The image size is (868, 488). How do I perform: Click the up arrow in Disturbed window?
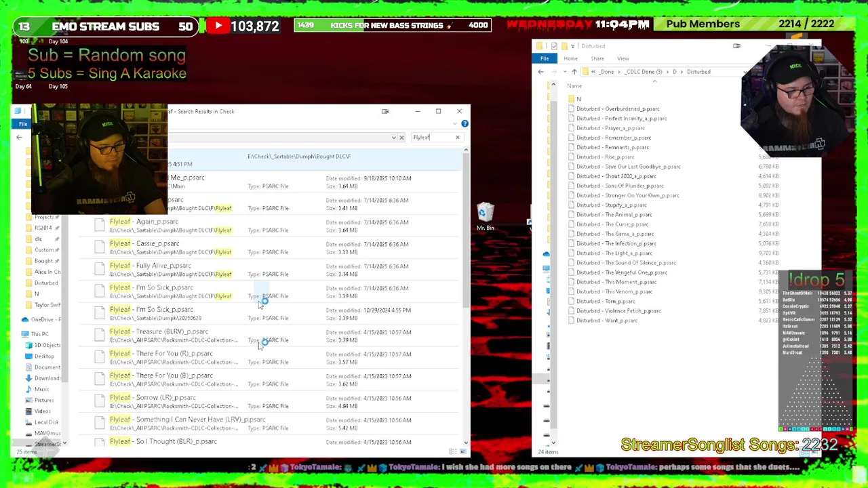coord(574,71)
